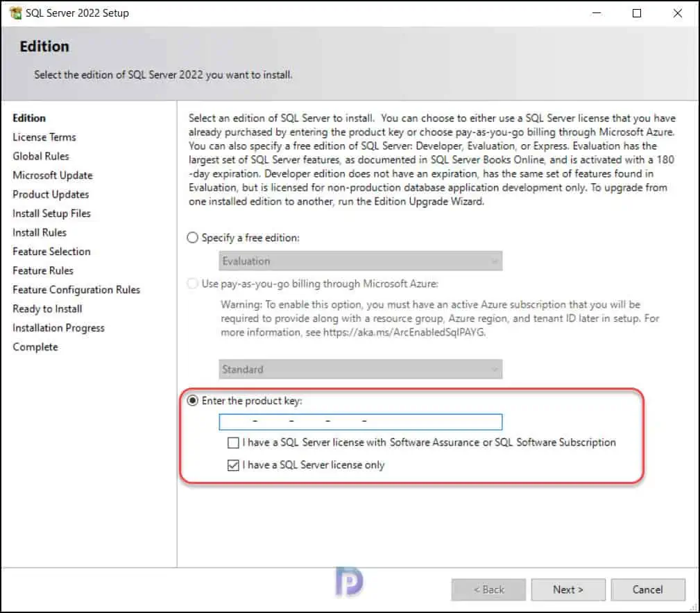Image resolution: width=700 pixels, height=613 pixels.
Task: Go to the Install Setup Files step
Action: point(51,214)
